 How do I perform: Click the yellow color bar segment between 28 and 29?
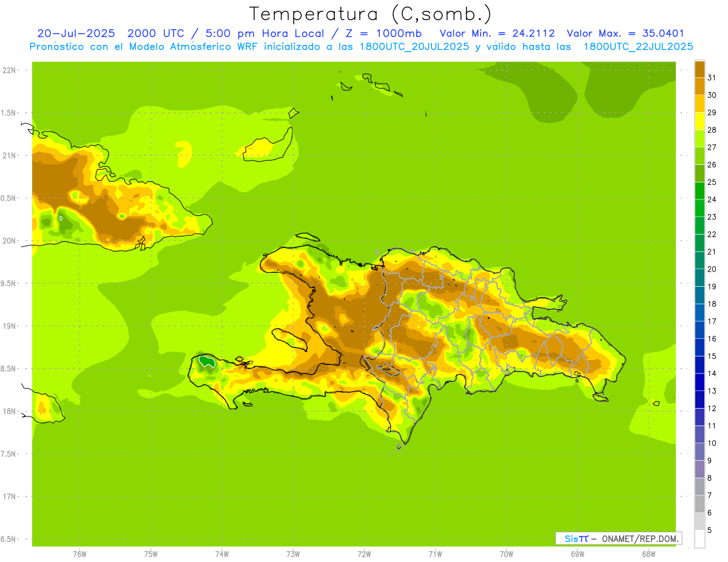(x=699, y=121)
